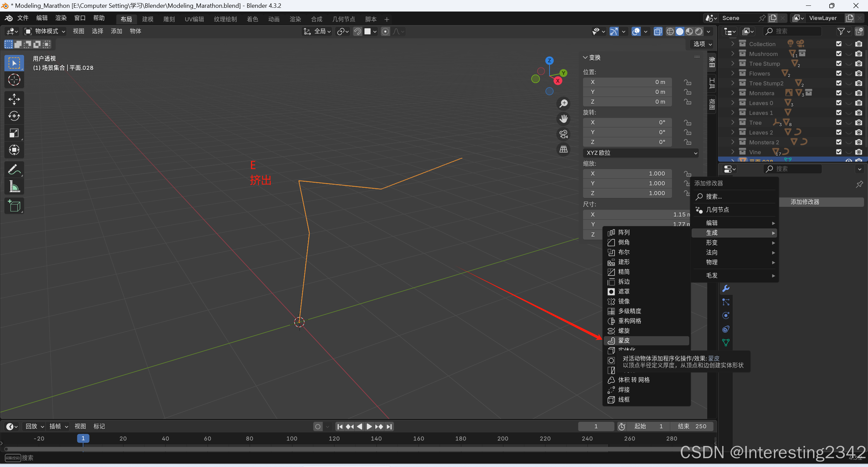Screen dimensions: 868x467
Task: Open the XYZ 欧拉 rotation mode dropdown
Action: coord(640,153)
